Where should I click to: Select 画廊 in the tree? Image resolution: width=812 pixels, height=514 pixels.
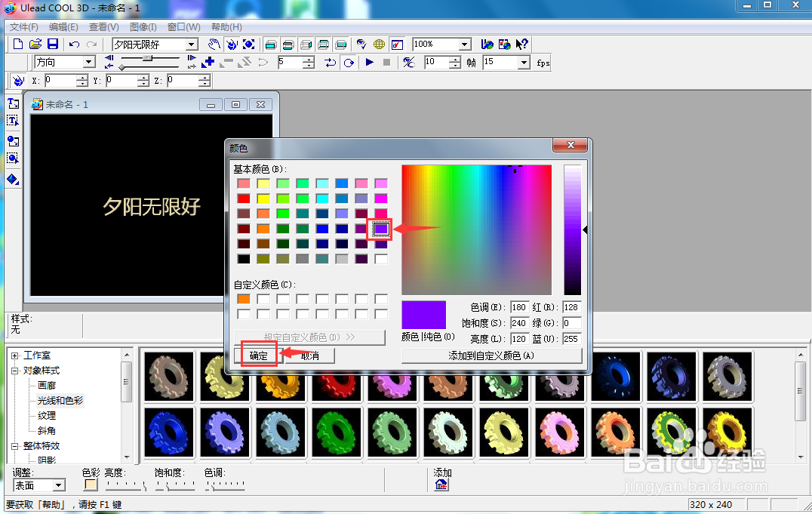47,386
